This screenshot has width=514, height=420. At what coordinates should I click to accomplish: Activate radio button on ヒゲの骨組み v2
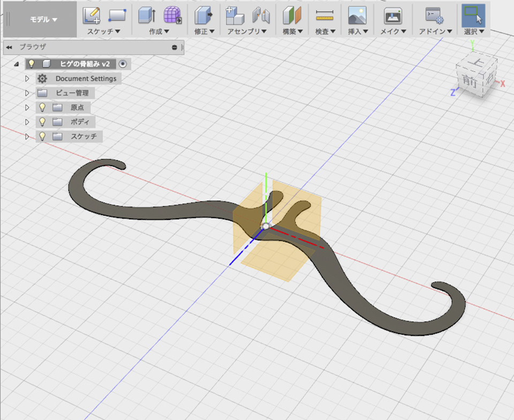(123, 64)
